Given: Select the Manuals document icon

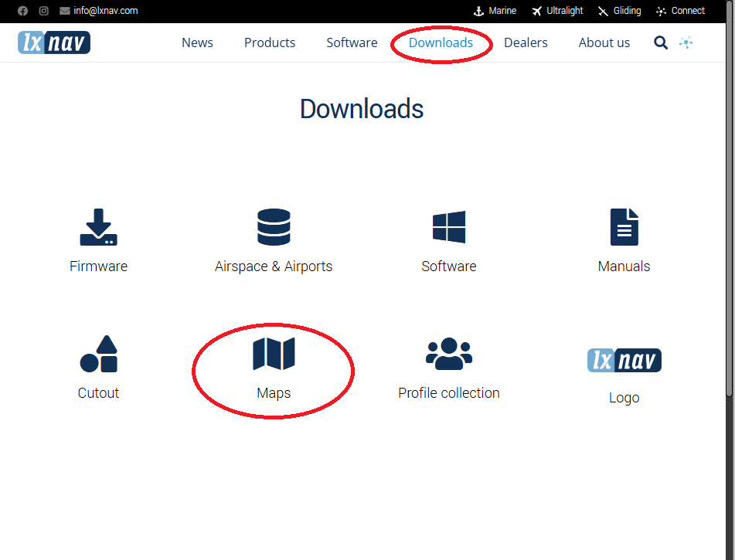Looking at the screenshot, I should 624,227.
